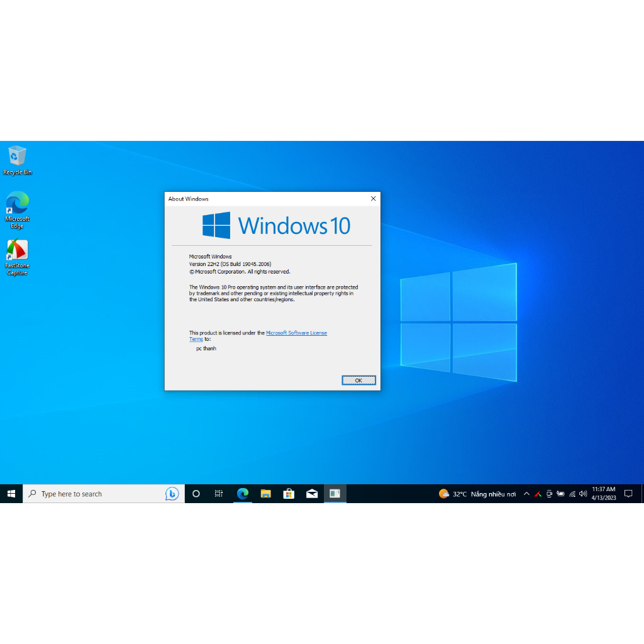Open the Wi-Fi network flyout
The width and height of the screenshot is (644, 644).
572,494
